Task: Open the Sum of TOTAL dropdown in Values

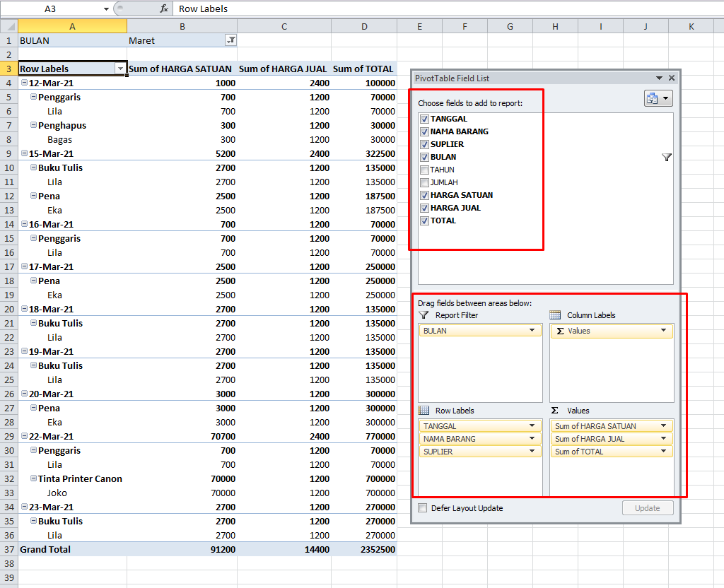Action: point(662,452)
